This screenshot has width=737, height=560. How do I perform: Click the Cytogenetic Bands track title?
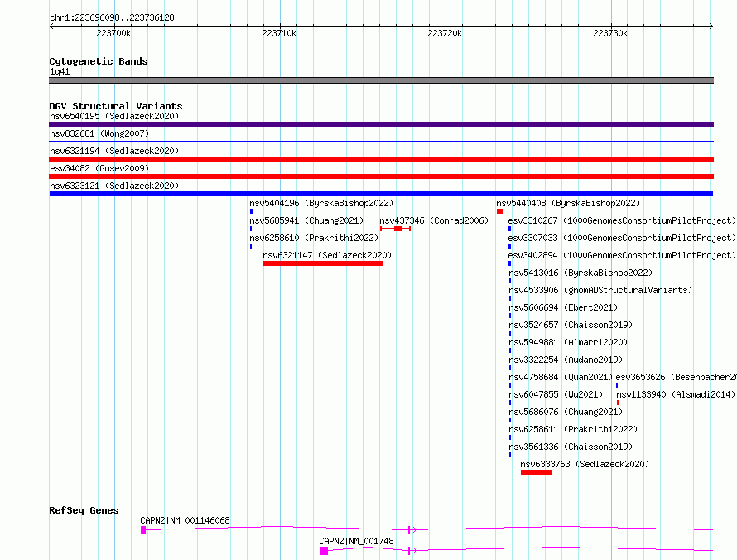(99, 61)
